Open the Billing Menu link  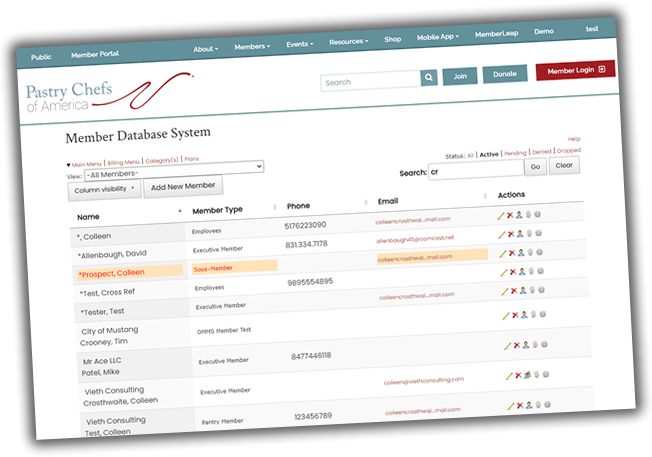pyautogui.click(x=123, y=162)
